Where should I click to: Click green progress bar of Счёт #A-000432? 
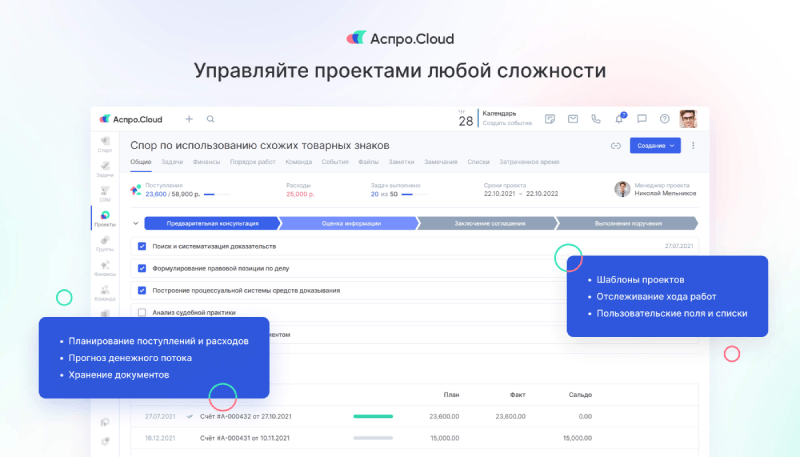(x=373, y=417)
